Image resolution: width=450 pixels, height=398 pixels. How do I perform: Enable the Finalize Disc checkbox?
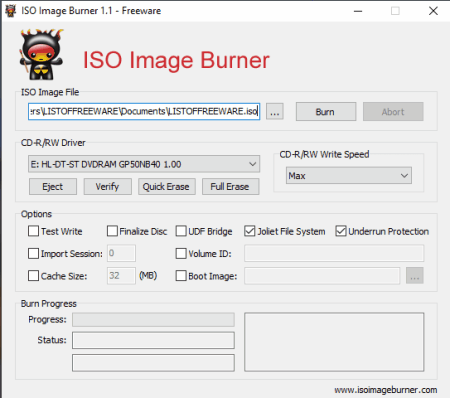(112, 231)
